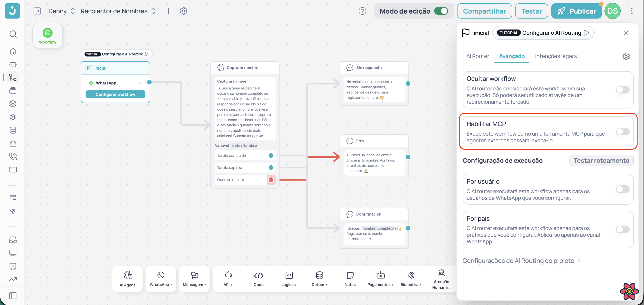
Task: Click the Testar roteamento button
Action: point(601,160)
